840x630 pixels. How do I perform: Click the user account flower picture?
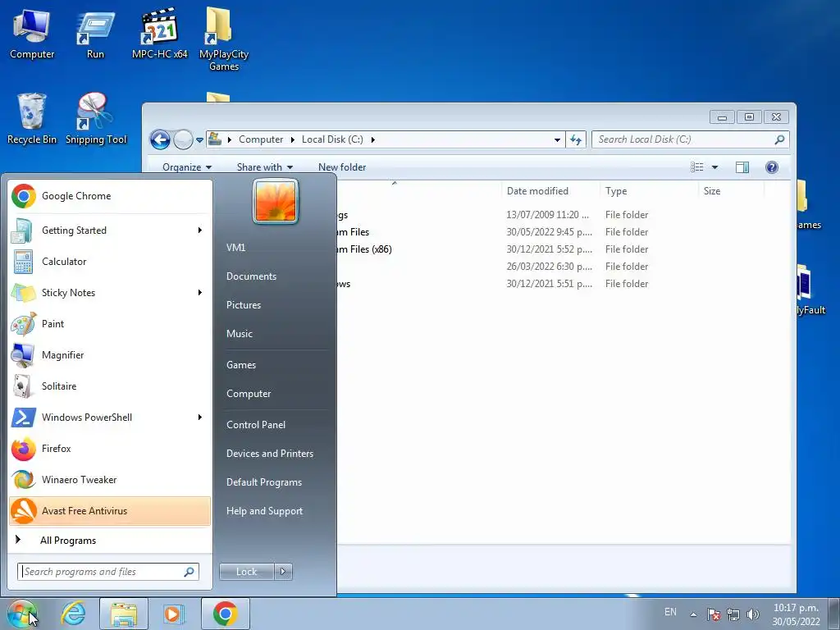click(x=276, y=202)
